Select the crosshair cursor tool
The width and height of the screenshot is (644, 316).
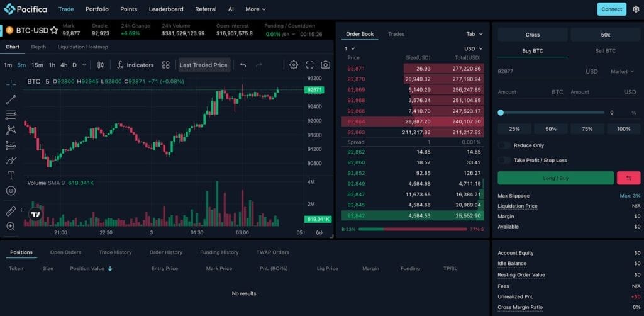(11, 84)
